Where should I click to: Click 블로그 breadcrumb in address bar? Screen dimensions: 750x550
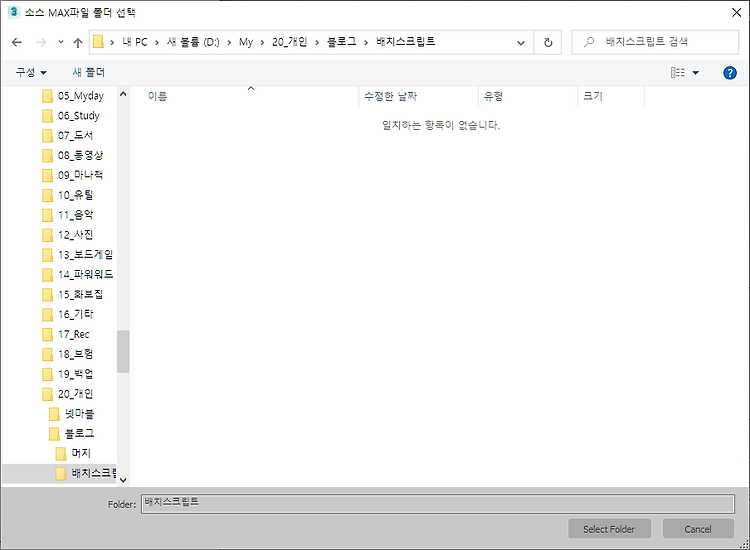(x=342, y=42)
